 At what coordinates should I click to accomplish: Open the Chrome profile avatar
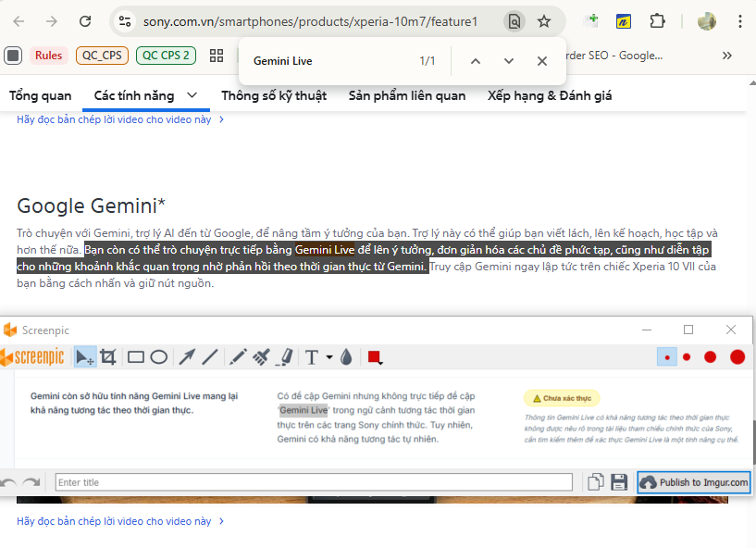706,21
